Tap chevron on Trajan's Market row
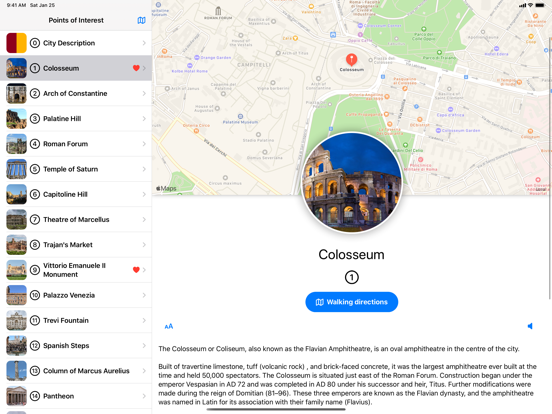The width and height of the screenshot is (552, 414). [144, 245]
